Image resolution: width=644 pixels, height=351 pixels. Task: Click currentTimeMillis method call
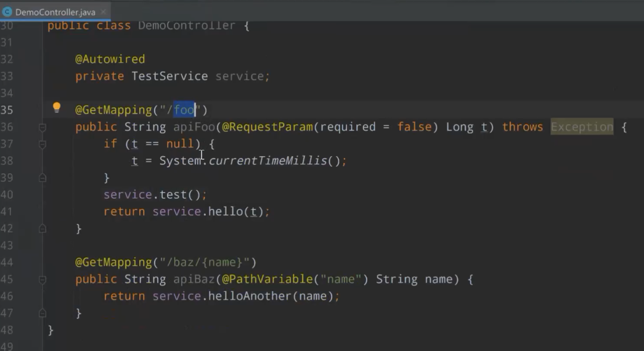point(268,161)
